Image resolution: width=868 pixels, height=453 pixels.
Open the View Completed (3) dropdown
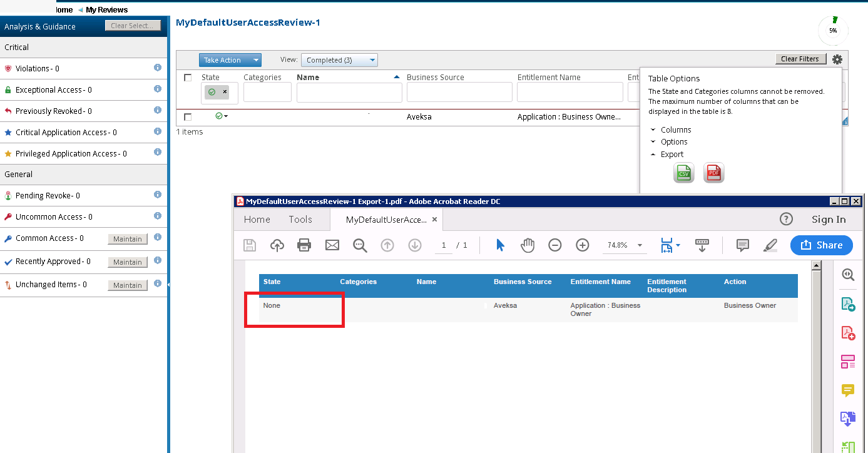point(339,60)
